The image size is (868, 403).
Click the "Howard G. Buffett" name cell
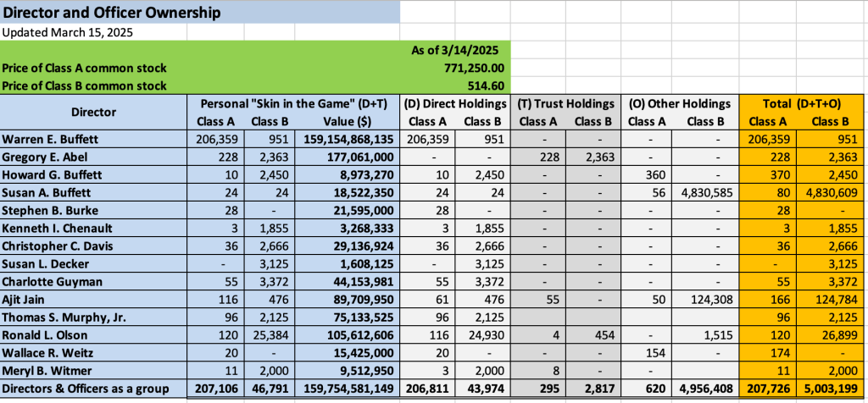coord(93,174)
